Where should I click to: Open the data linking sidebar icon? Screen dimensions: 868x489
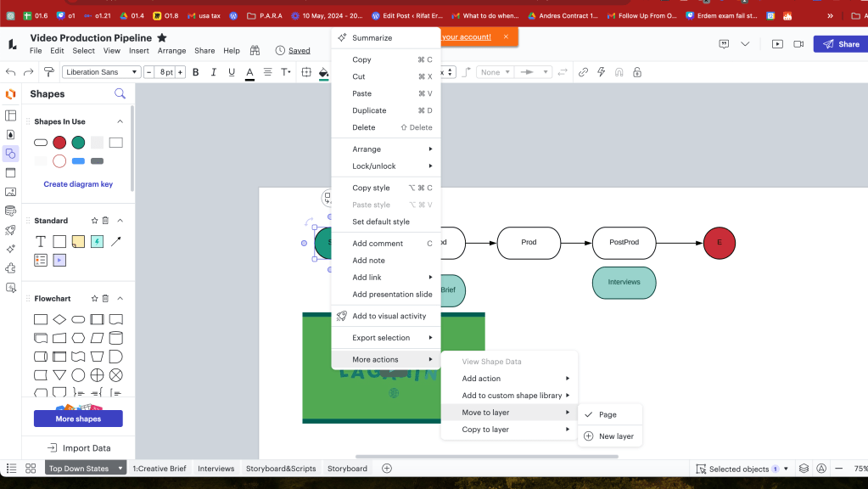(10, 211)
